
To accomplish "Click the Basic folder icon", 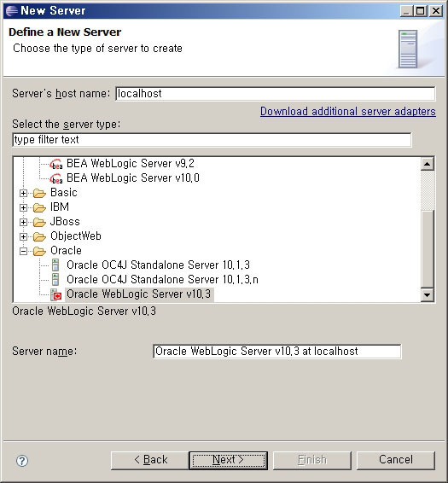I will coord(39,193).
